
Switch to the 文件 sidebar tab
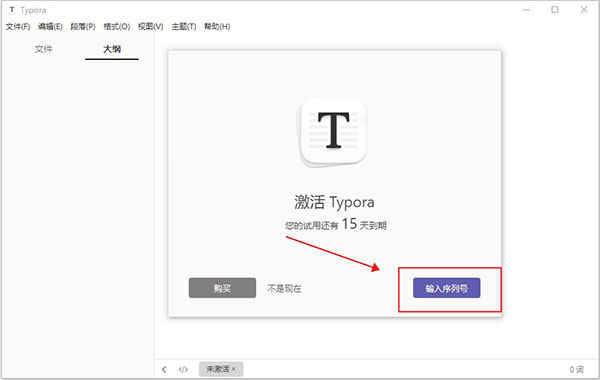coord(43,49)
